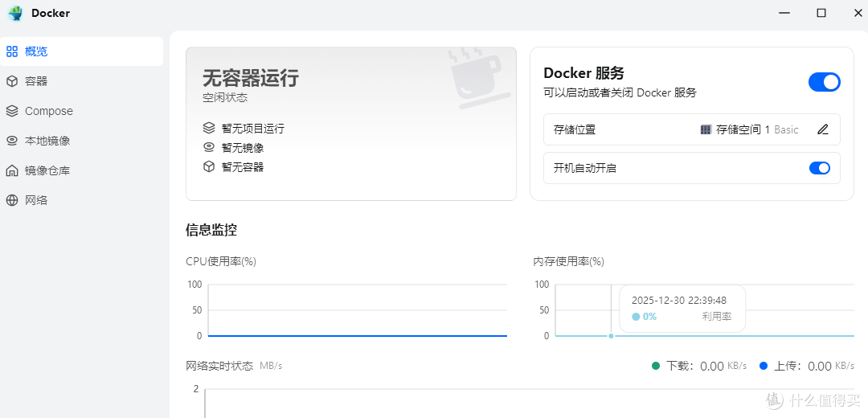Screen dimensions: 868x418
Task: Click the 上传 legend blue dot
Action: pos(764,366)
